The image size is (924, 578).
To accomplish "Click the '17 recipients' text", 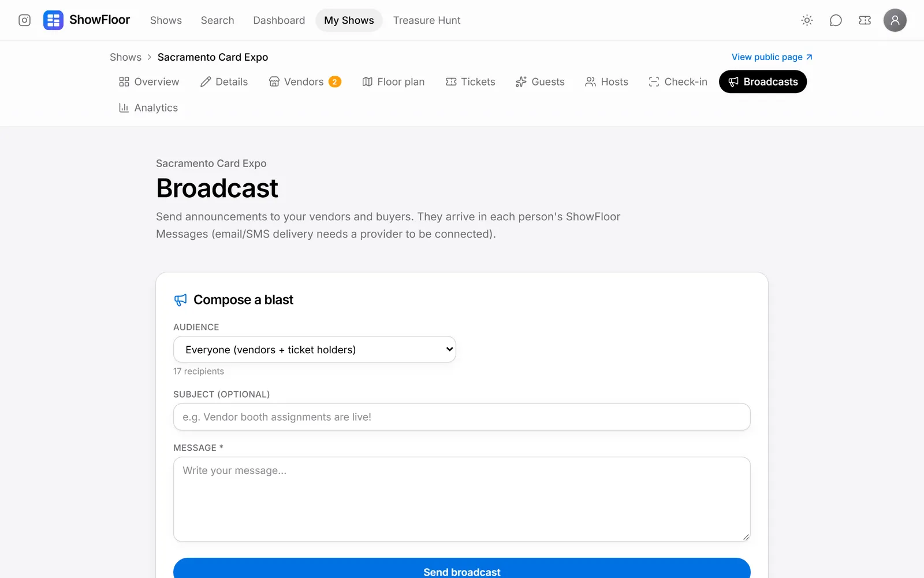I will [199, 371].
